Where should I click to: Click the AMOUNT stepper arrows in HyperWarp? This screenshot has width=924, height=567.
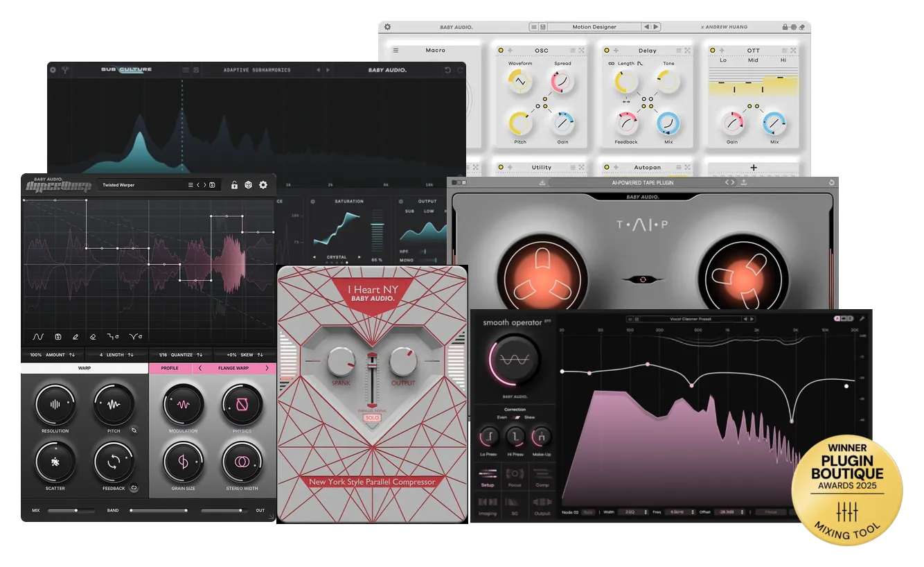click(72, 355)
